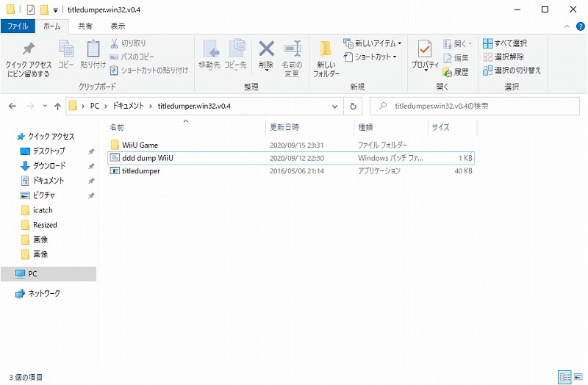This screenshot has width=588, height=385.
Task: Switch to Large icons view in status bar
Action: [578, 376]
